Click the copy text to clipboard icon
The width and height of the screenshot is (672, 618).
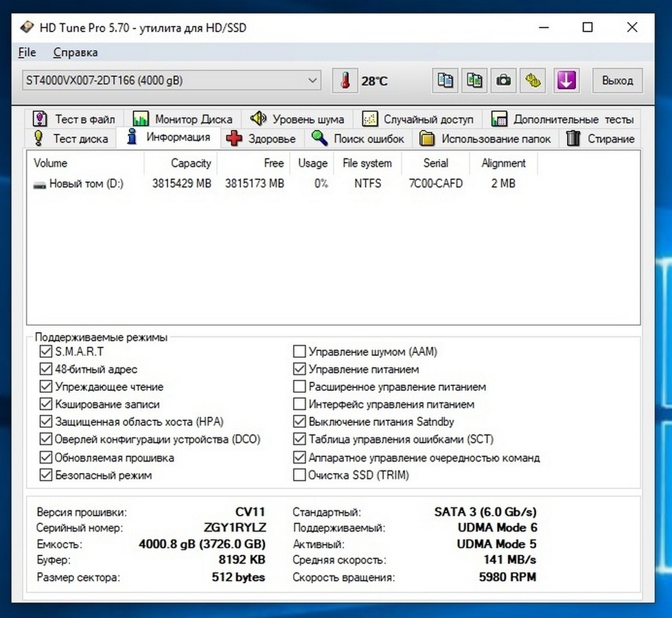tap(445, 80)
